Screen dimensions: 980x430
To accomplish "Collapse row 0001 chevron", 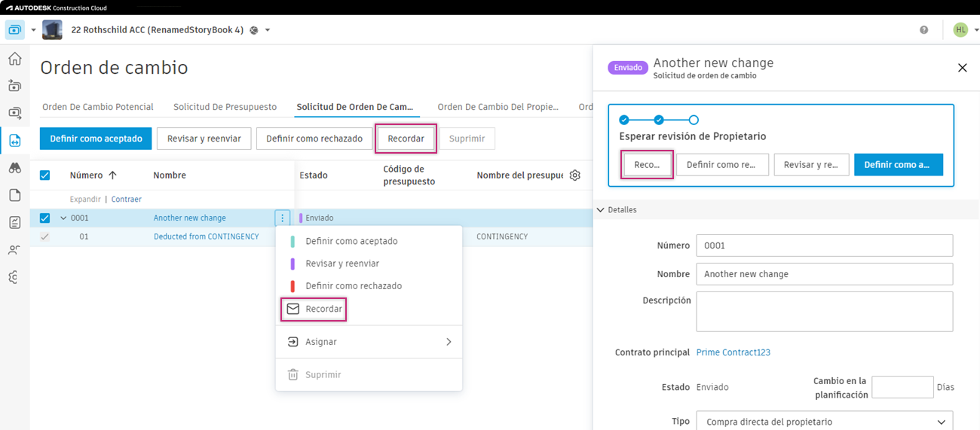I will (63, 218).
